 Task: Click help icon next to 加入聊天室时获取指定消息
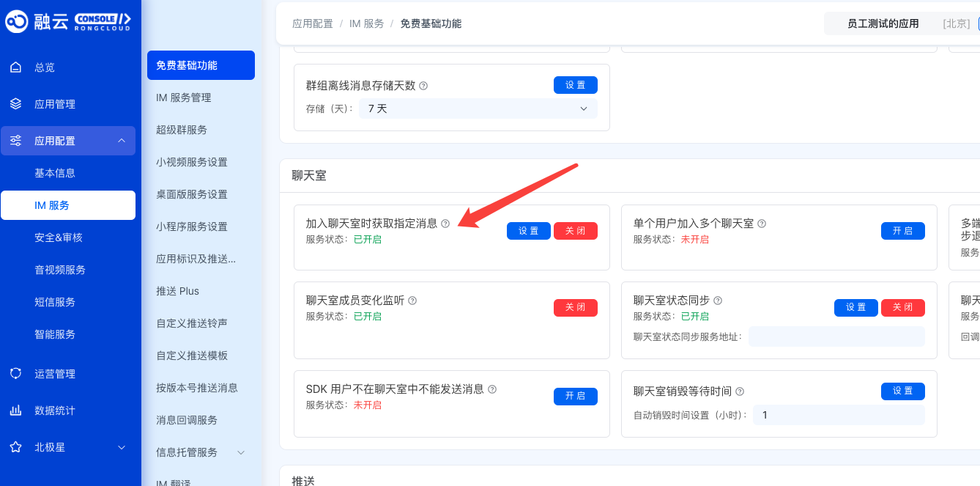[x=445, y=224]
